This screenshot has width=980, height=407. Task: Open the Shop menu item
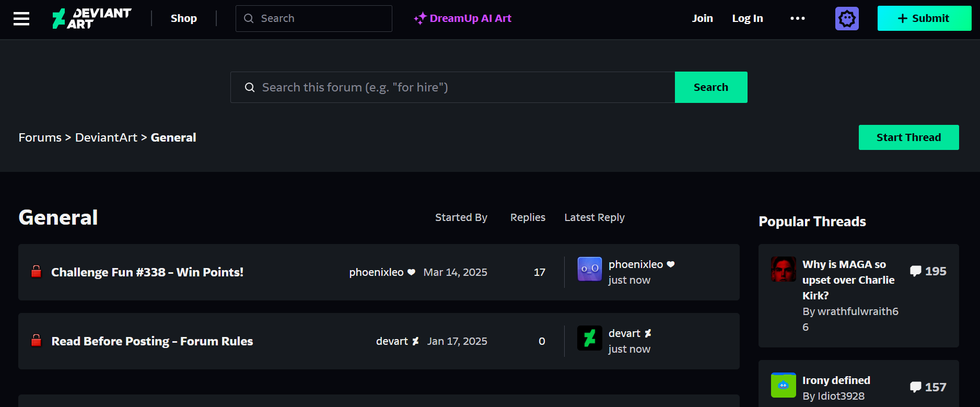[184, 18]
